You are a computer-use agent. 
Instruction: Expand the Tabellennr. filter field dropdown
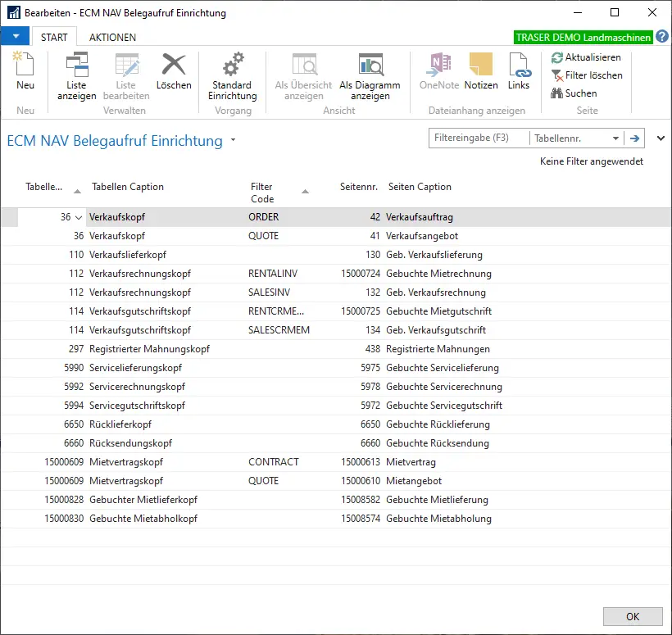[616, 138]
